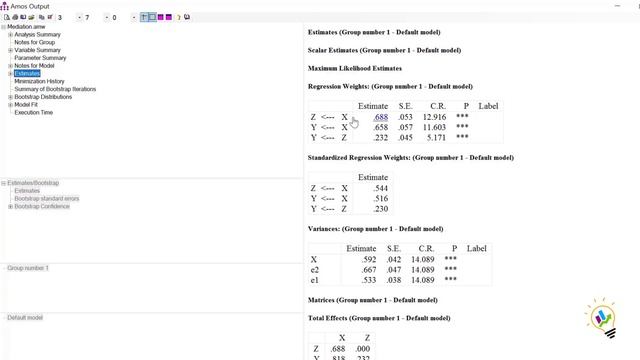
Task: Expand the Analysis Summary node
Action: pos(11,35)
